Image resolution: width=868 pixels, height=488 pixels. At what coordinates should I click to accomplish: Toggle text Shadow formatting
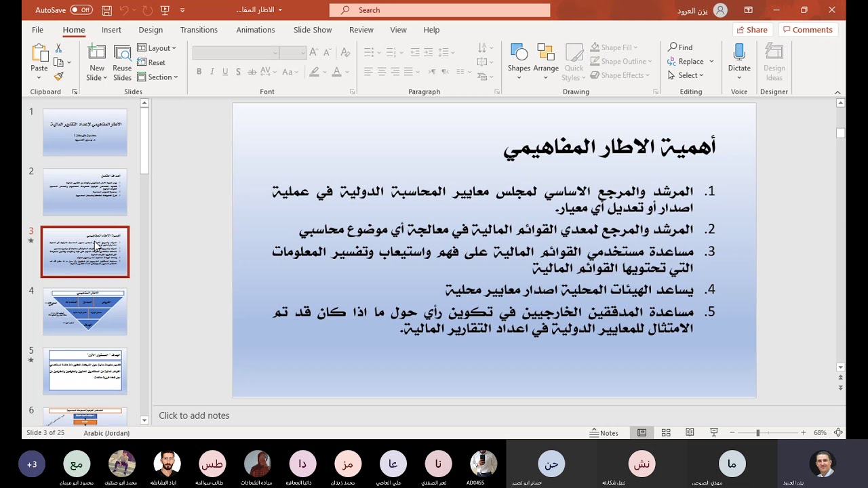239,72
